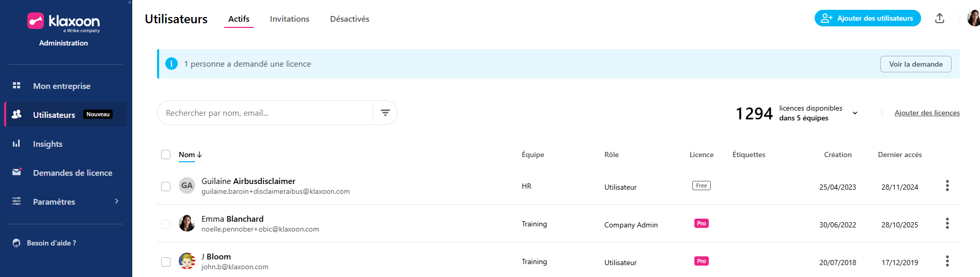Open the three-dot menu for Guilaine Airbusdisclaimer
The image size is (980, 277).
[947, 186]
